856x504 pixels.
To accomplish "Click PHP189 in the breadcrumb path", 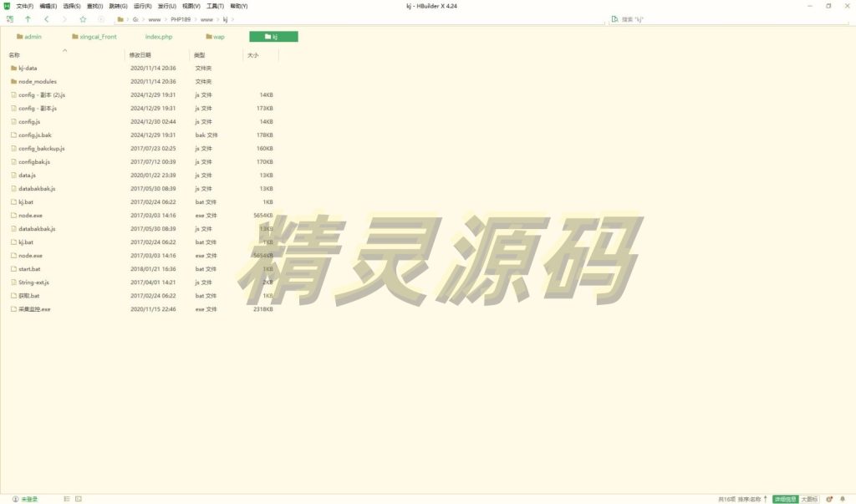I will click(181, 19).
